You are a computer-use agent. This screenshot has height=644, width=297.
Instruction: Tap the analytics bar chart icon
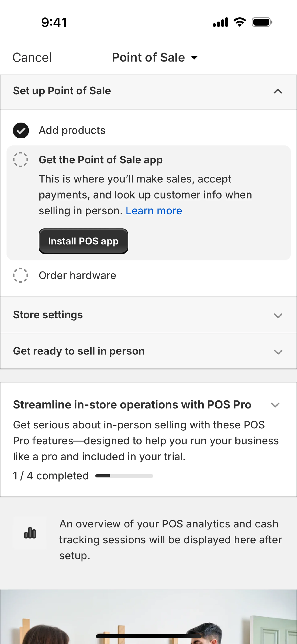coord(30,533)
